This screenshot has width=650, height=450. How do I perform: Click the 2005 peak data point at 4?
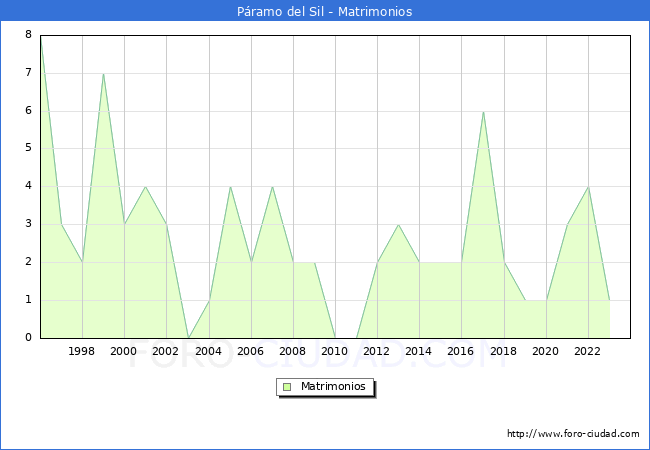pyautogui.click(x=230, y=187)
